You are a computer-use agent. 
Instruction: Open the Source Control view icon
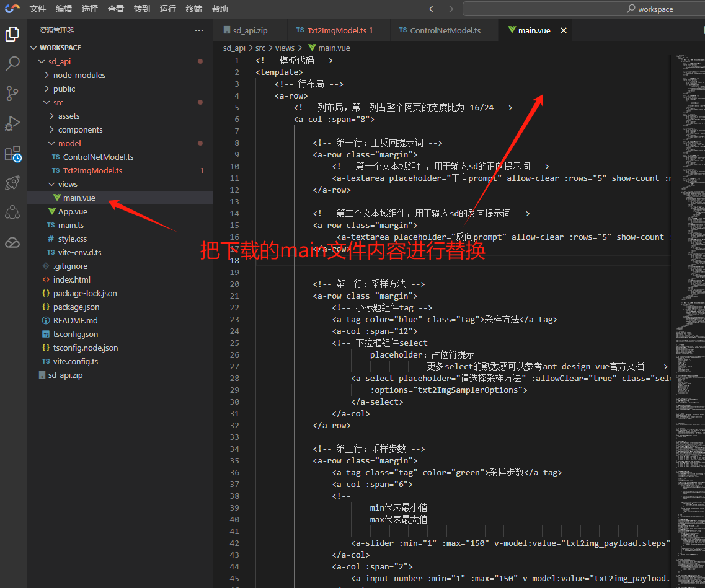pyautogui.click(x=12, y=93)
